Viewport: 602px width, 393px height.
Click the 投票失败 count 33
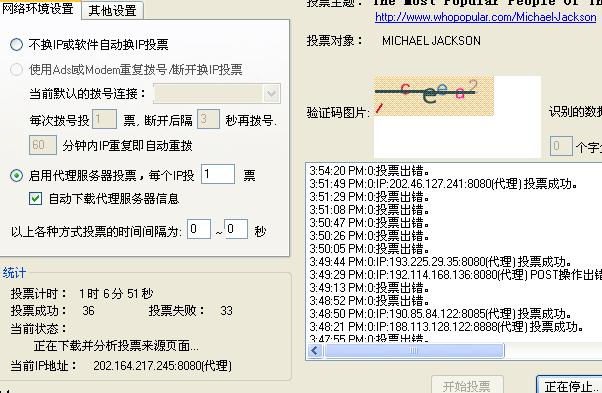(227, 310)
